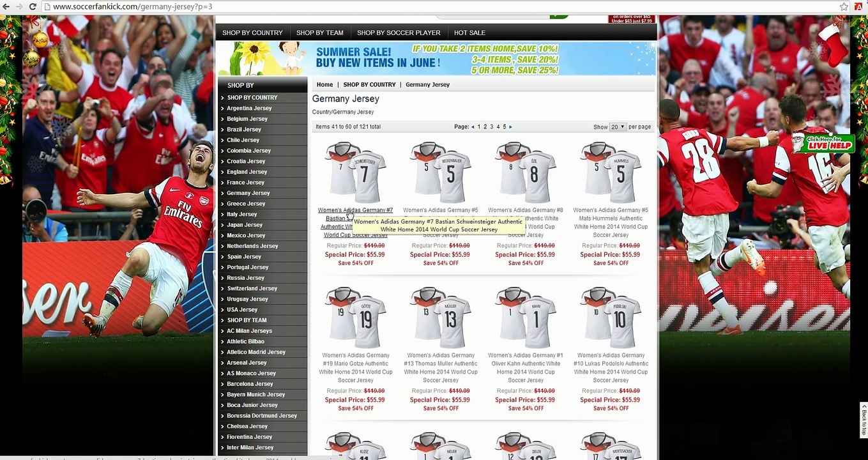The image size is (868, 460).
Task: Open the red Adobe extension icon
Action: 859,6
